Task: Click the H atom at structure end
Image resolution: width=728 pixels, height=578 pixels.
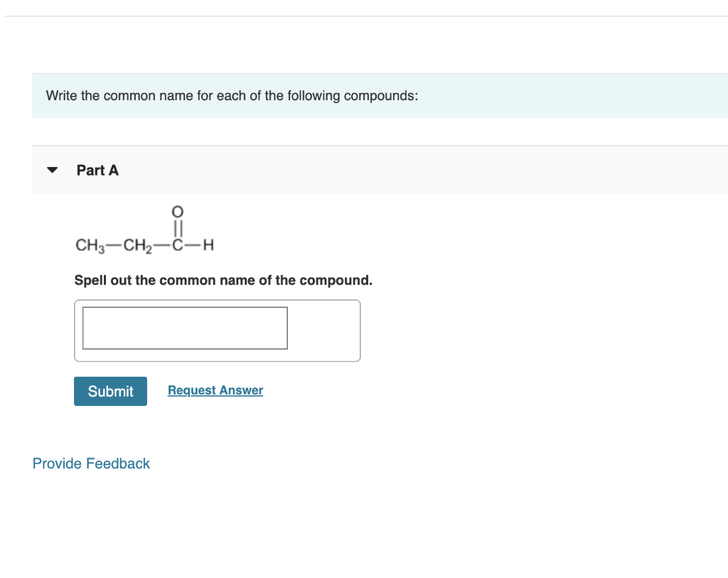Action: (207, 245)
